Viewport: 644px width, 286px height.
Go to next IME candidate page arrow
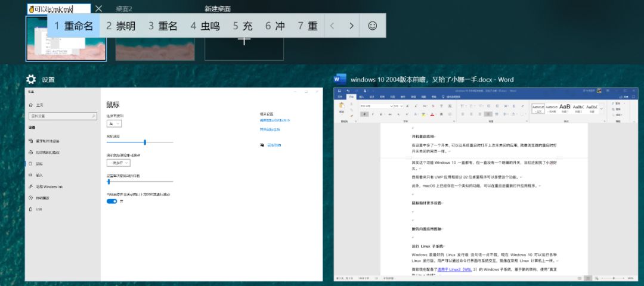click(x=351, y=26)
